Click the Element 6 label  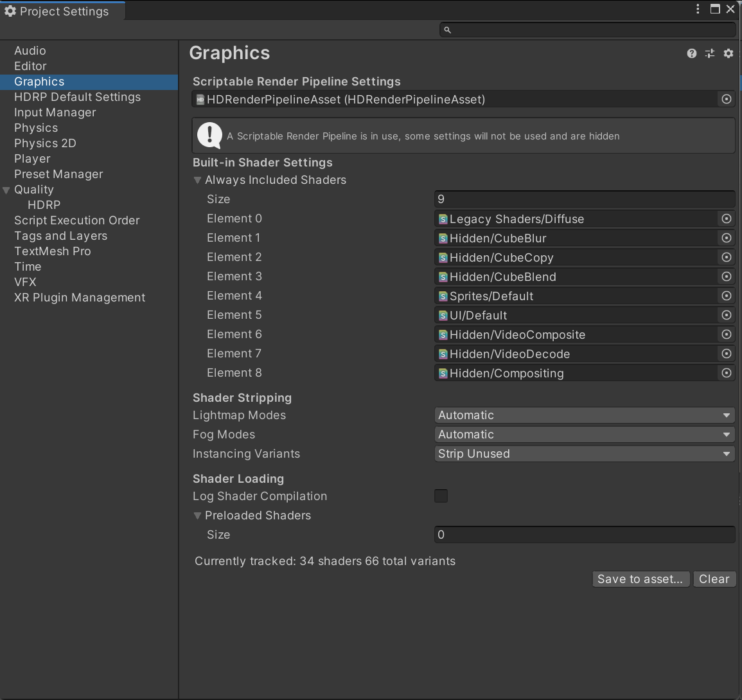[234, 334]
